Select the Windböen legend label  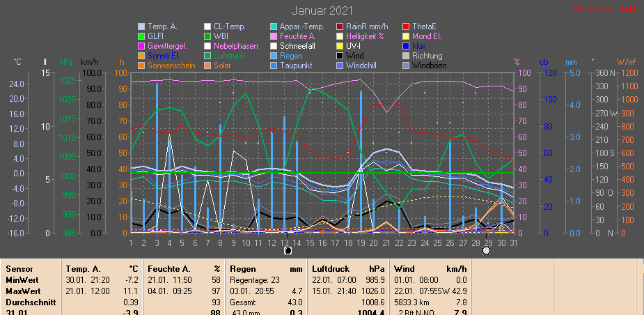(429, 66)
